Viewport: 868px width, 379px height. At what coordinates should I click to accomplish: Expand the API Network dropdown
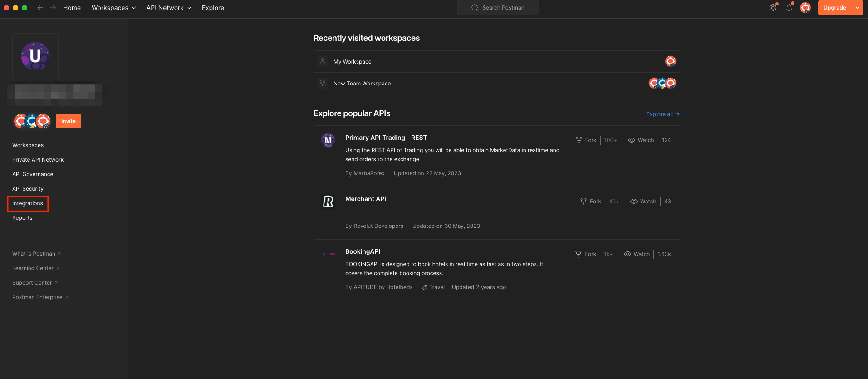tap(169, 8)
